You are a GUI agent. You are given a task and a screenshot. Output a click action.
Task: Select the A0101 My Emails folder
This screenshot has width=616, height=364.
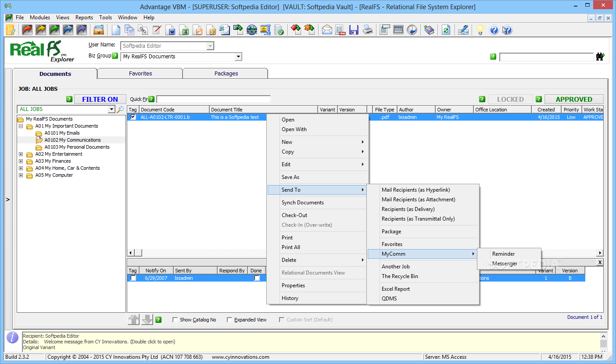pos(62,133)
